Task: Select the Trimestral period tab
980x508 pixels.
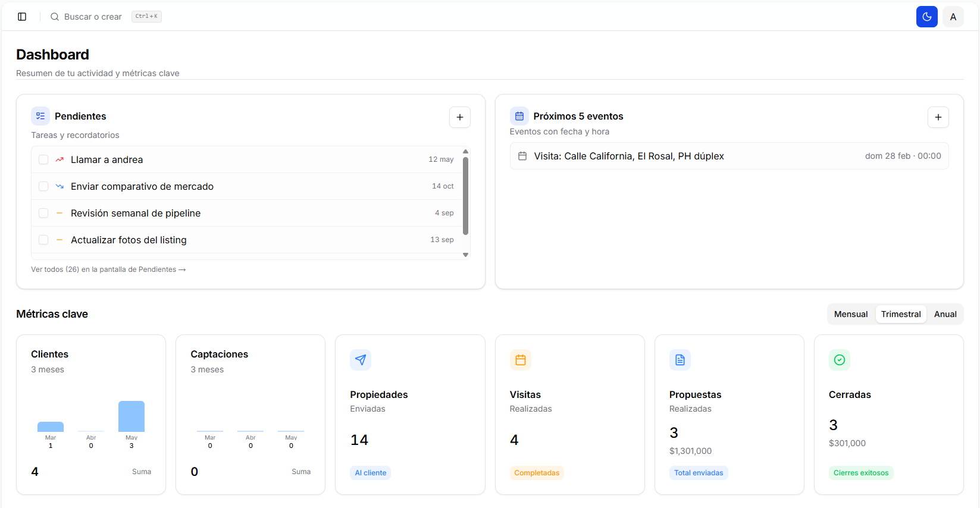Action: [x=901, y=314]
